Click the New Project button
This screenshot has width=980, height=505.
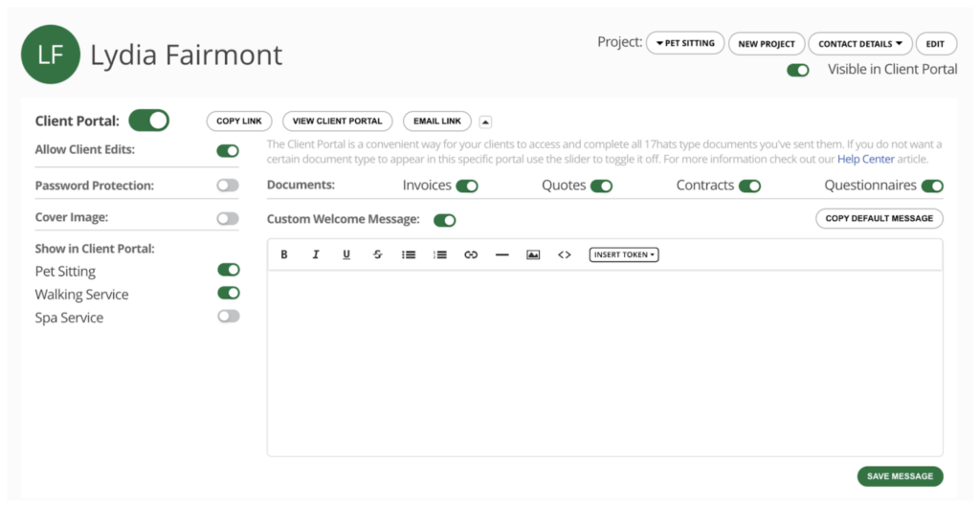(767, 44)
